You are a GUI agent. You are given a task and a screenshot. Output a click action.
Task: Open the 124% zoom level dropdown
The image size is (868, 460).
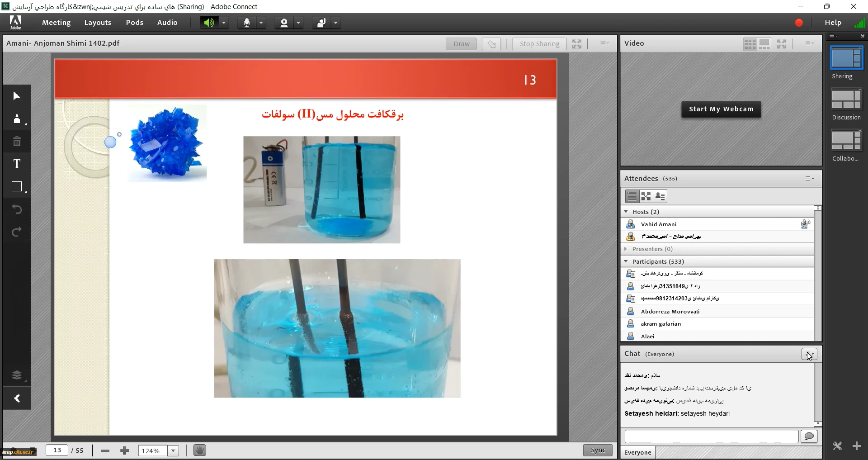tap(173, 451)
